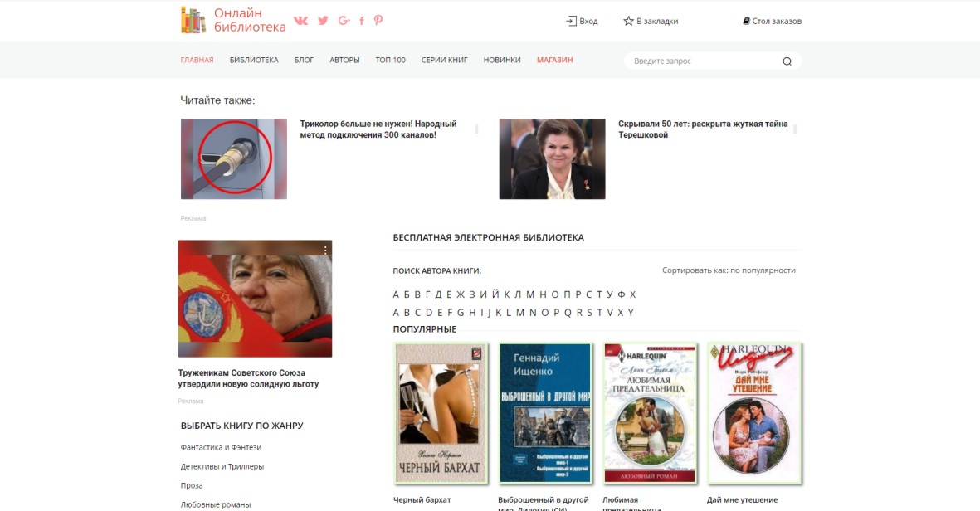The height and width of the screenshot is (511, 980).
Task: Open the МАГАЗИН menu item
Action: (554, 60)
